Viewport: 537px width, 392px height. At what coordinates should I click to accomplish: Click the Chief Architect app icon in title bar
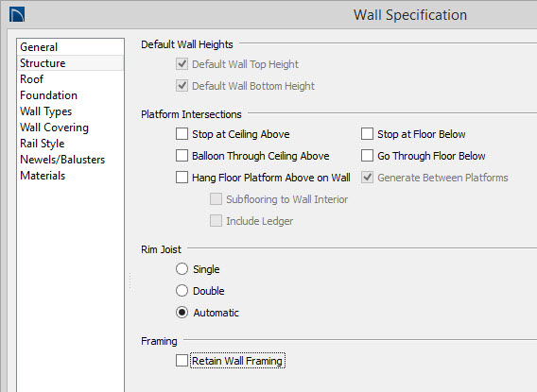click(17, 15)
